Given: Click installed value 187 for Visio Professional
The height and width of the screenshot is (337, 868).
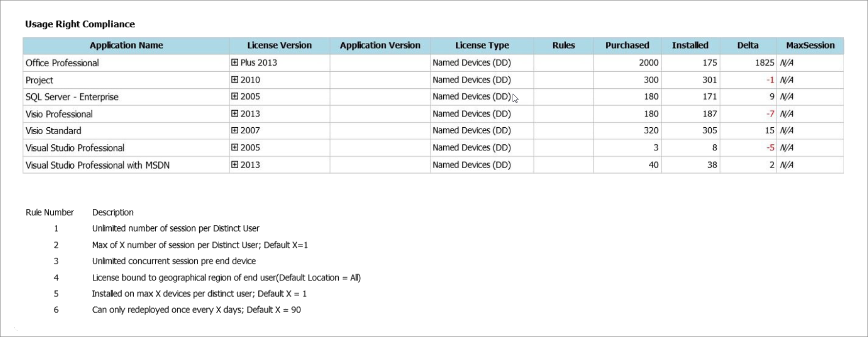Looking at the screenshot, I should pos(709,114).
